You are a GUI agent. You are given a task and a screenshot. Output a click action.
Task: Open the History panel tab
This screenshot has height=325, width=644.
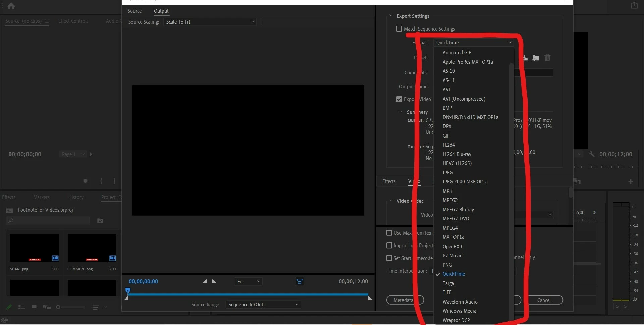click(x=76, y=197)
